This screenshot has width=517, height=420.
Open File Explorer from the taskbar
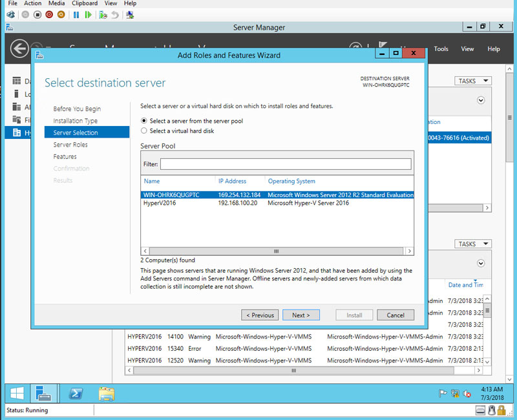107,394
